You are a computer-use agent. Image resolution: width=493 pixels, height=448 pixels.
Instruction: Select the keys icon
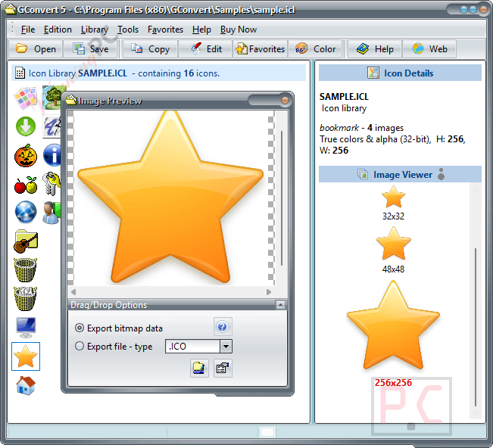point(51,183)
